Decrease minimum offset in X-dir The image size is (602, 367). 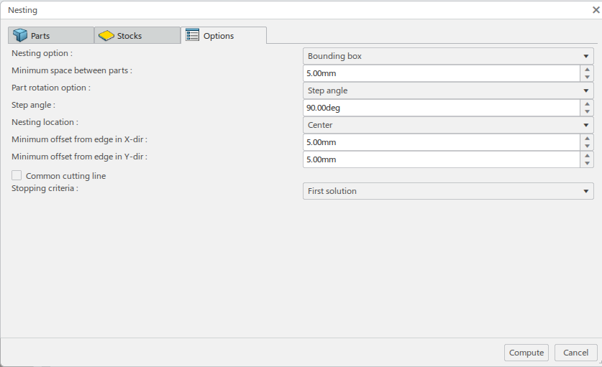(587, 146)
